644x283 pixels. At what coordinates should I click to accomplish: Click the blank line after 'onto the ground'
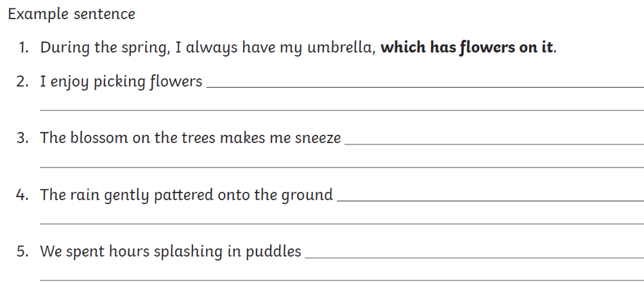[x=491, y=201]
